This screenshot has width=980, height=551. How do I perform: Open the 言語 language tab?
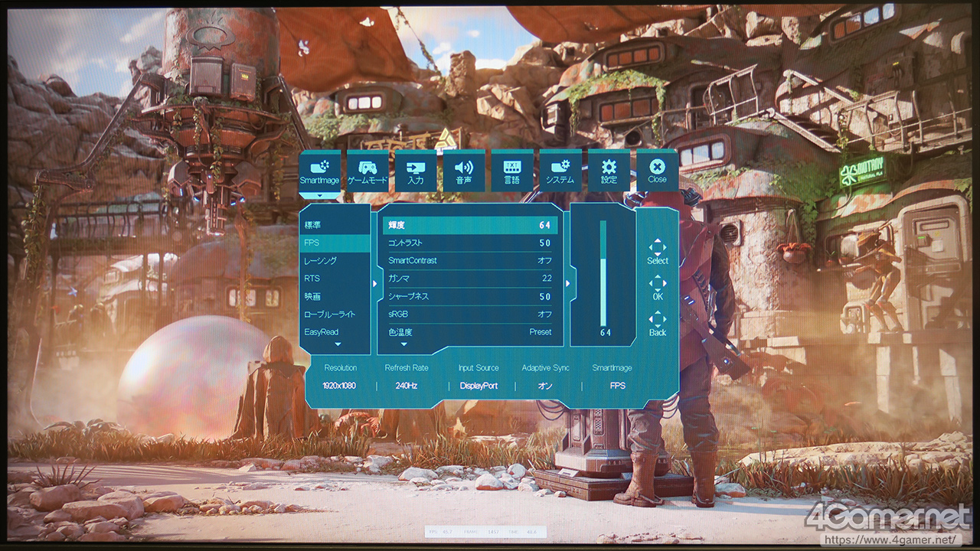click(x=512, y=171)
